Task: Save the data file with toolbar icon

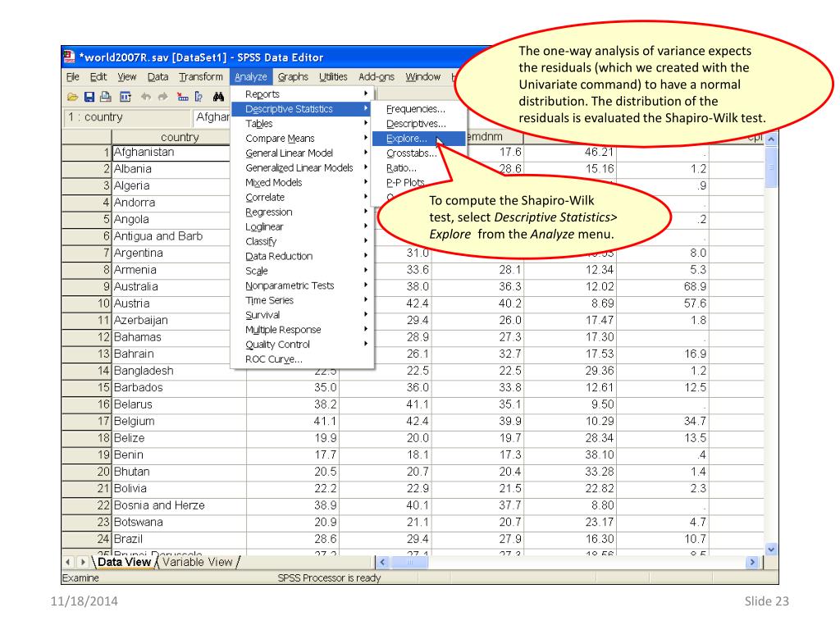Action: 89,97
